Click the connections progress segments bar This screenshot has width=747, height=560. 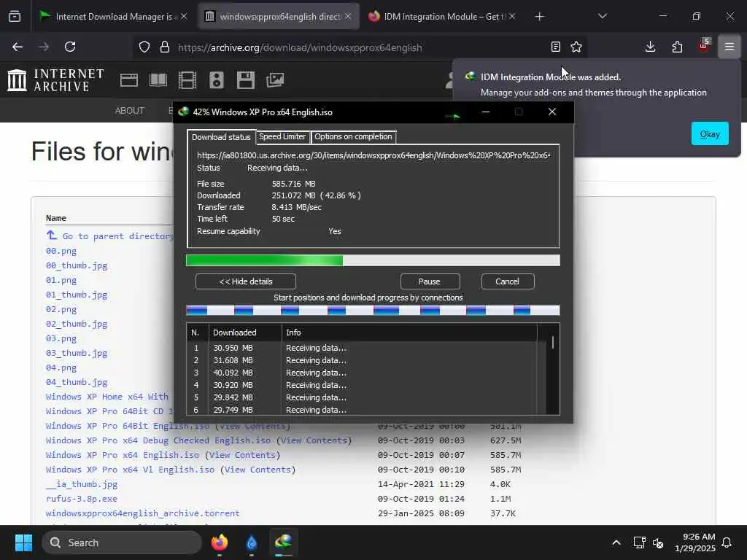[x=373, y=311]
